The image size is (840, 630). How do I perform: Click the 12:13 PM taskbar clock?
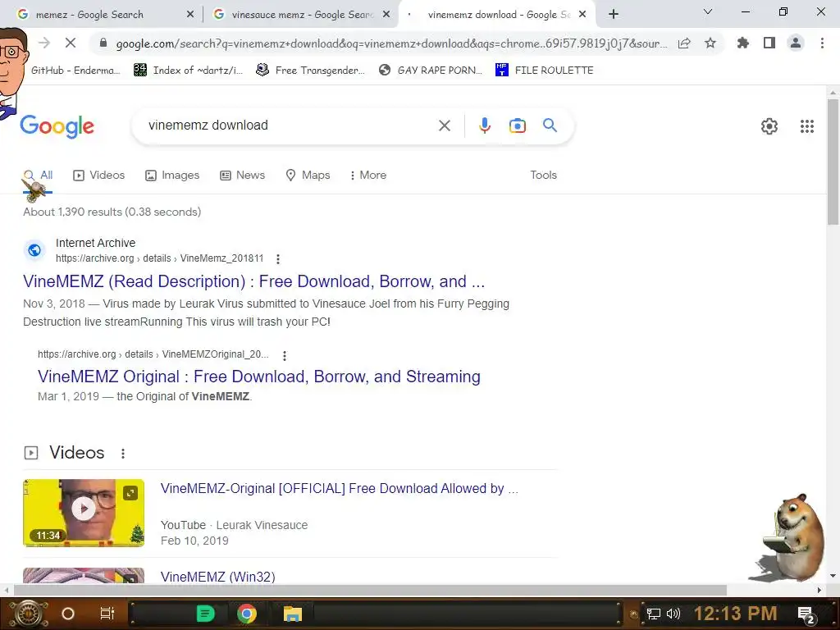click(x=736, y=614)
